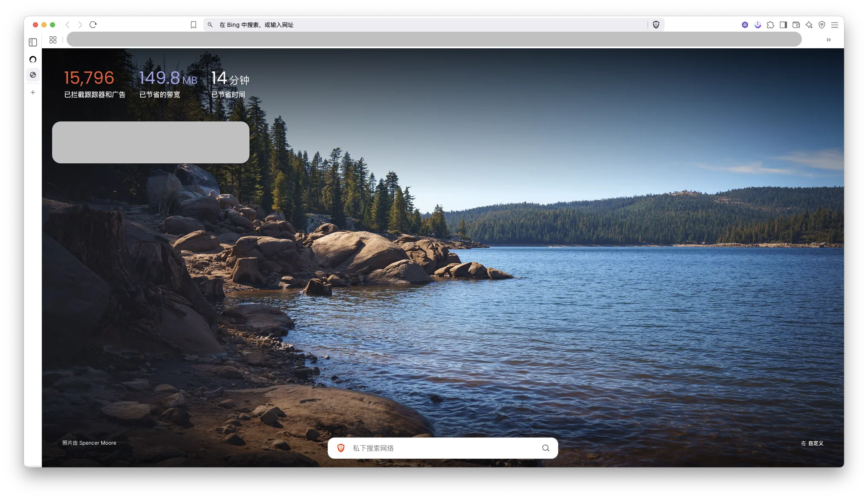This screenshot has height=499, width=868.
Task: Focus the 私下搜索网络 search box
Action: (443, 448)
